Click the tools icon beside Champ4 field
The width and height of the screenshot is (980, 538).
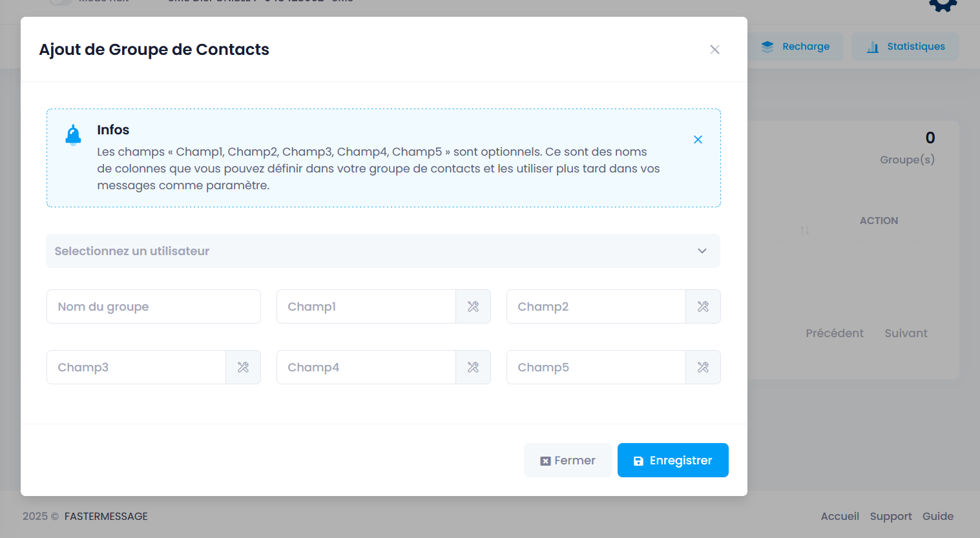(x=473, y=367)
